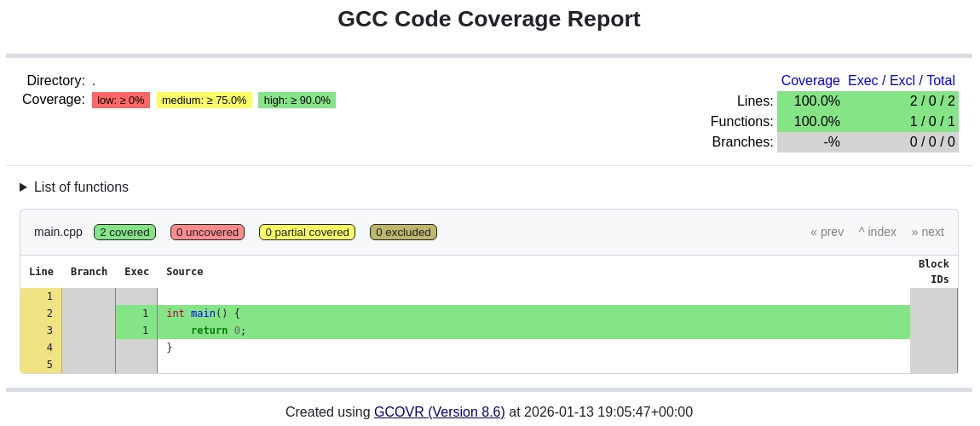
Task: Select line number 5 anchor
Action: pyautogui.click(x=49, y=364)
